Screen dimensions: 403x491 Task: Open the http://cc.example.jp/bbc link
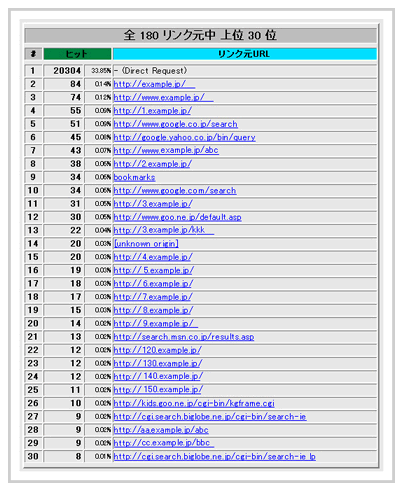click(164, 443)
